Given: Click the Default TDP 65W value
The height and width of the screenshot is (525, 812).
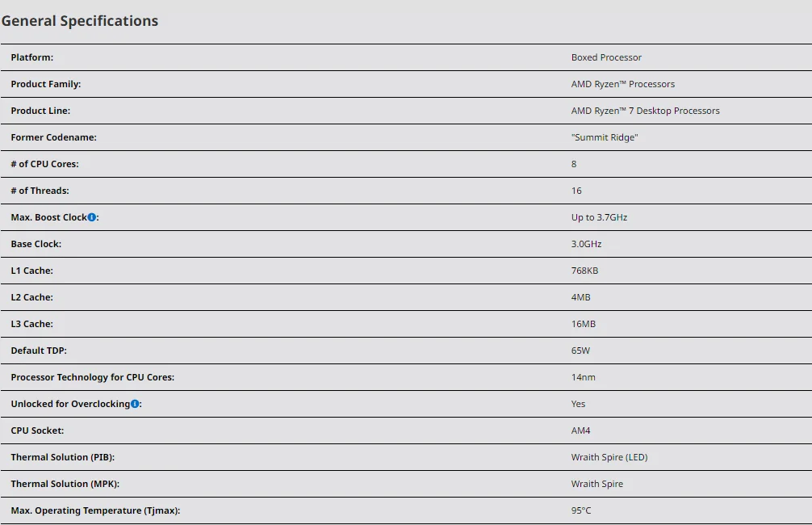Looking at the screenshot, I should (580, 351).
